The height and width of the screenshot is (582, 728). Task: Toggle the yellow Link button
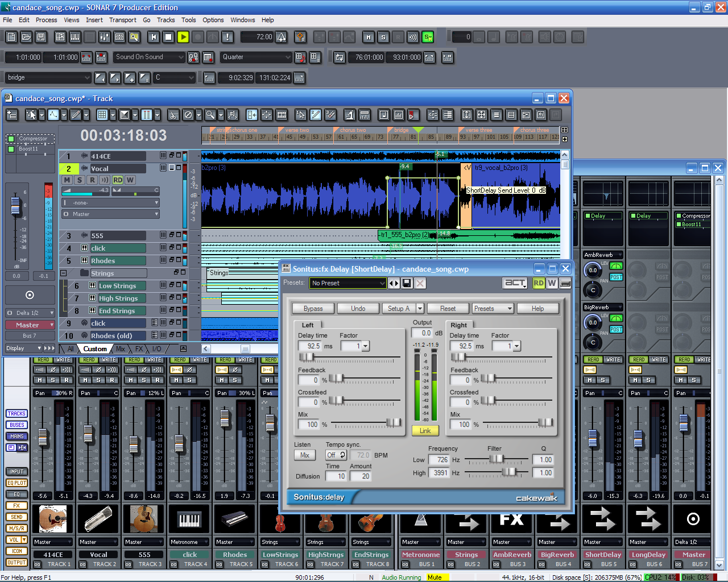pyautogui.click(x=425, y=431)
